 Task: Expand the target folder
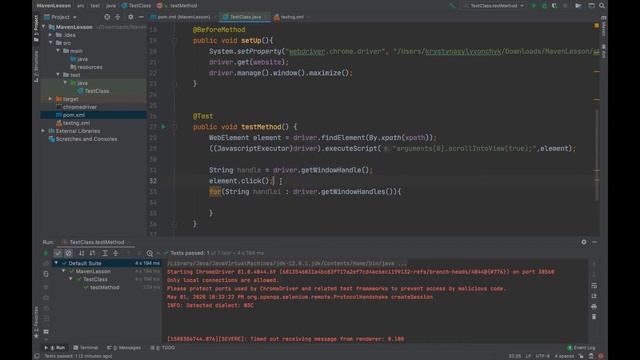coord(51,99)
